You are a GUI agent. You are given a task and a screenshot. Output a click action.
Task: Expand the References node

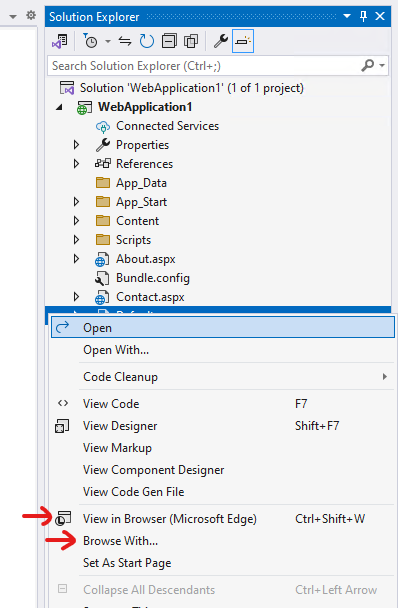pyautogui.click(x=76, y=164)
